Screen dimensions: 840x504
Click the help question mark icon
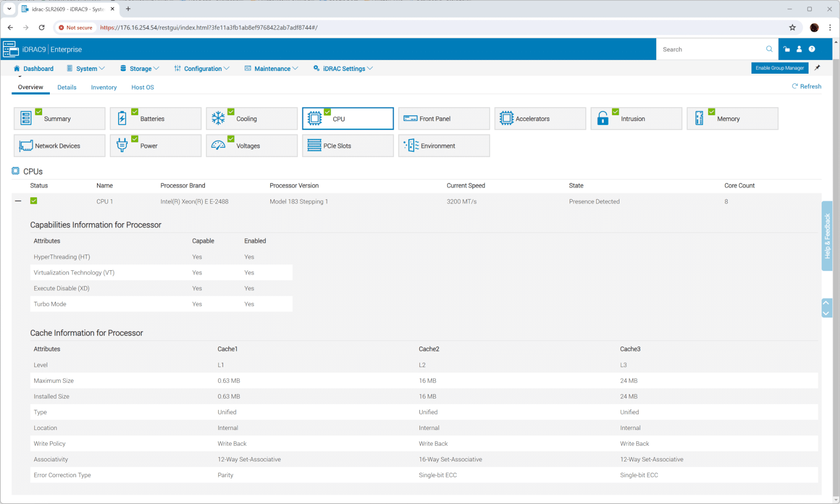(x=812, y=49)
